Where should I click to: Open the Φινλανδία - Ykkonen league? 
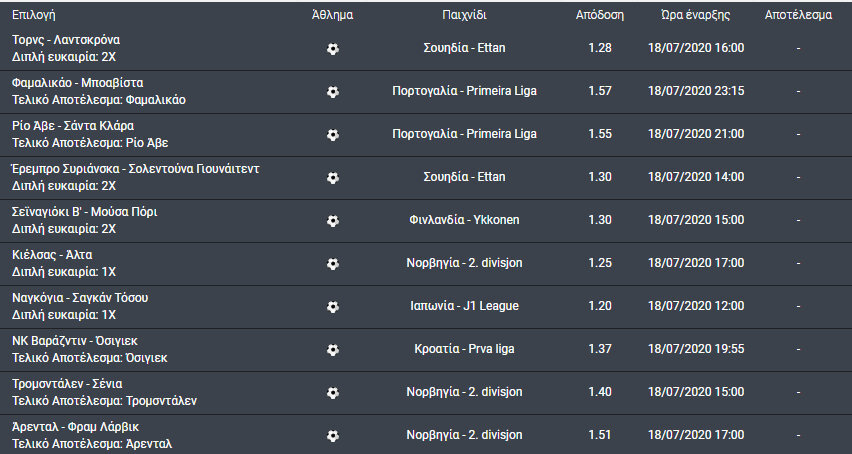[464, 220]
